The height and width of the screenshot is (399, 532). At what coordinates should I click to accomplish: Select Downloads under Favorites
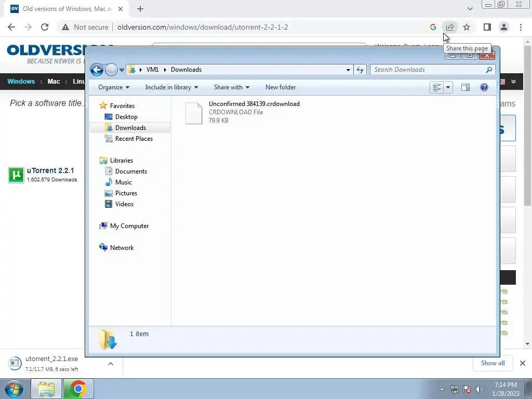(129, 128)
